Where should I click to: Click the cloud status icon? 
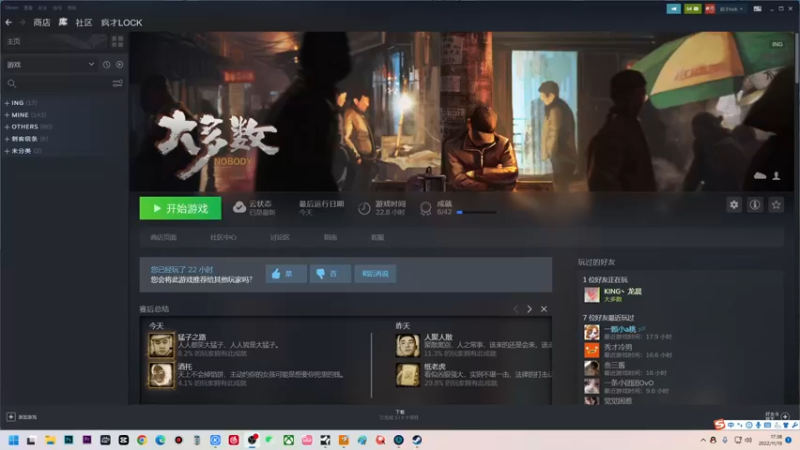239,207
